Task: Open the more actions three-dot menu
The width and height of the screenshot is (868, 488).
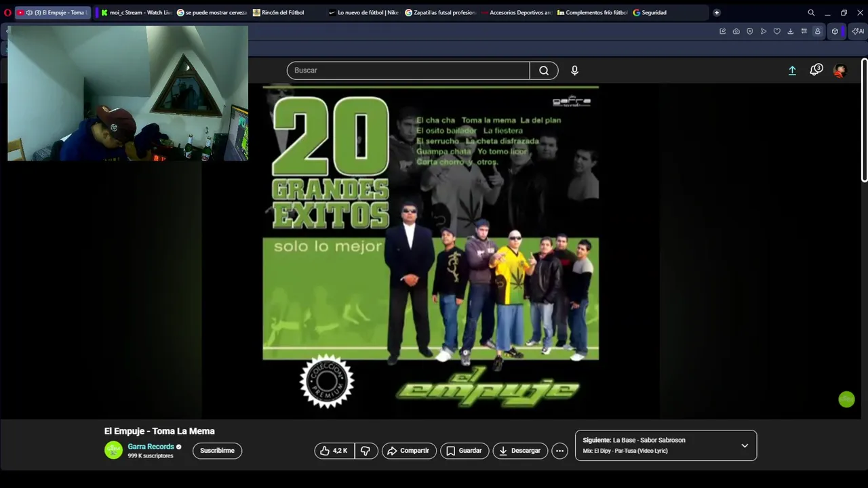Action: (x=559, y=451)
